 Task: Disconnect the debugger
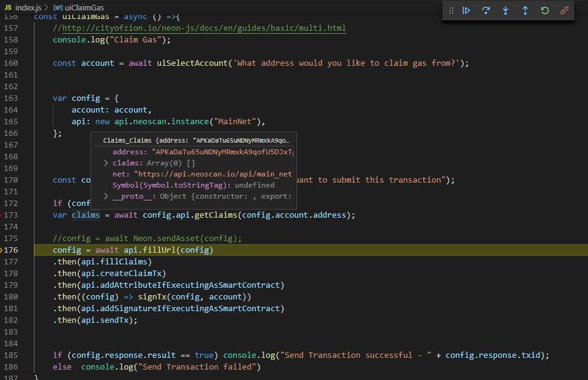565,10
